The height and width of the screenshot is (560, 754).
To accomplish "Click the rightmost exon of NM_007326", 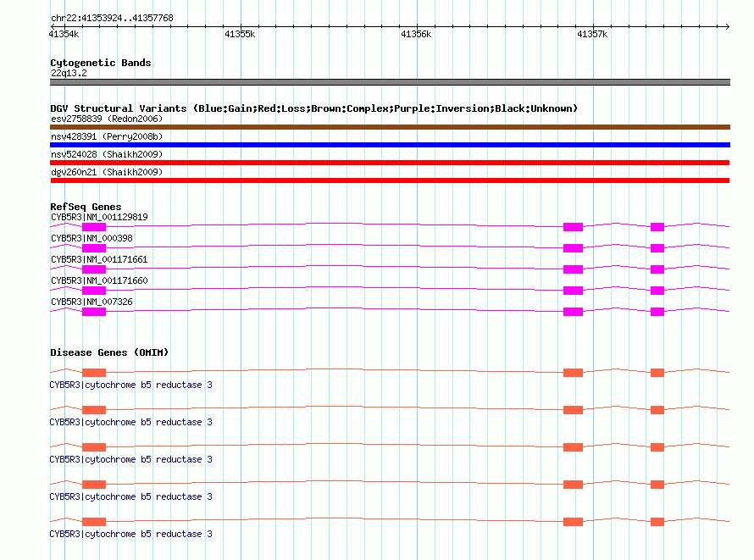I will (657, 312).
